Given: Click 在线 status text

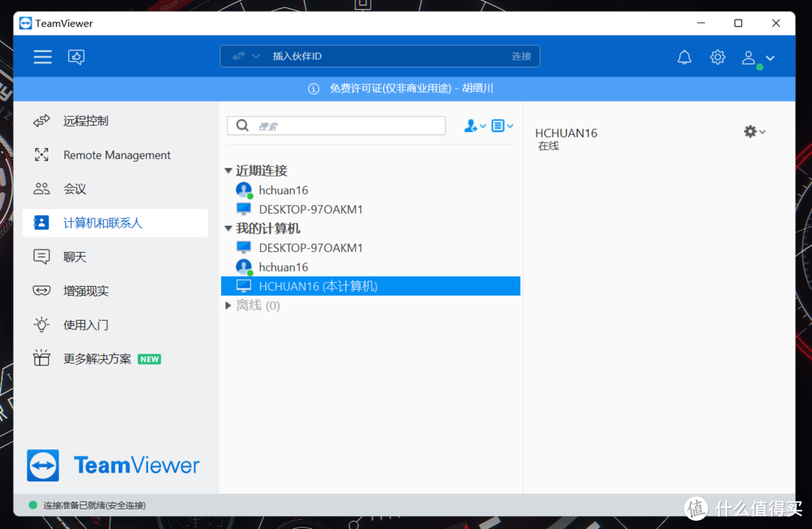Looking at the screenshot, I should click(548, 146).
